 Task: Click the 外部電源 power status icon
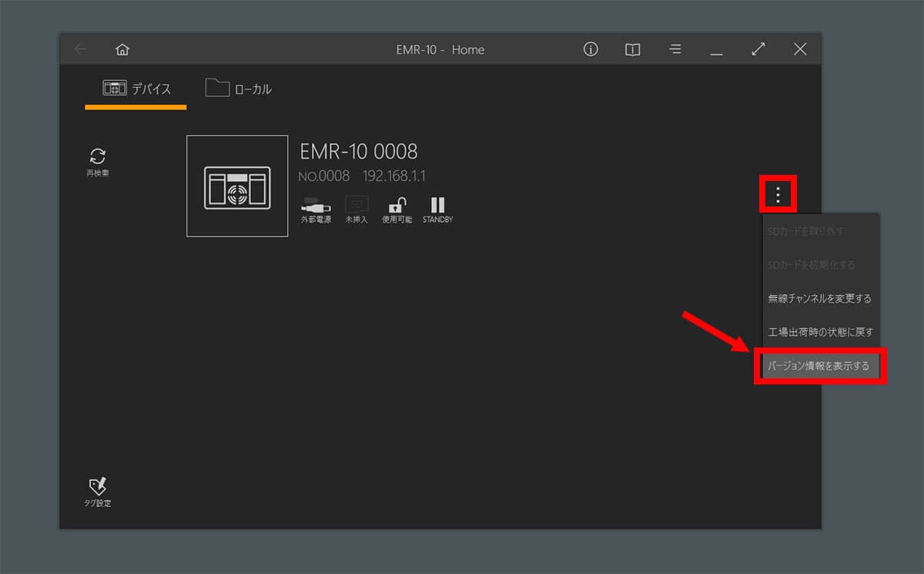click(316, 206)
